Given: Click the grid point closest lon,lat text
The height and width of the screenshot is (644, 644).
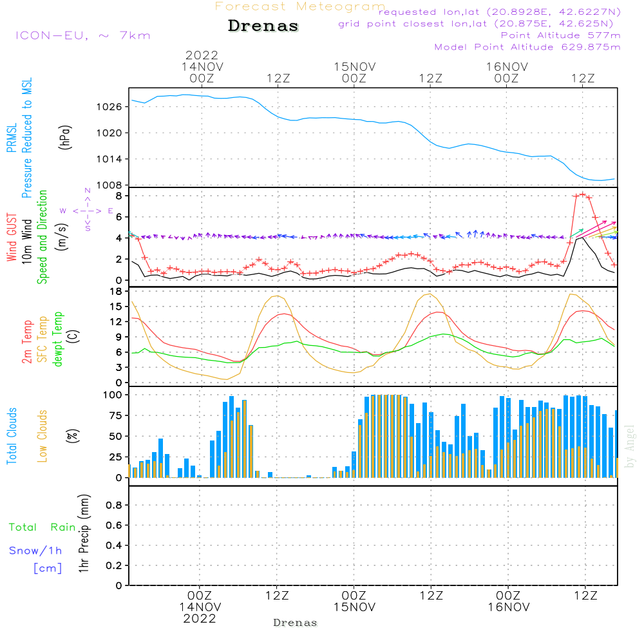Looking at the screenshot, I should point(476,24).
